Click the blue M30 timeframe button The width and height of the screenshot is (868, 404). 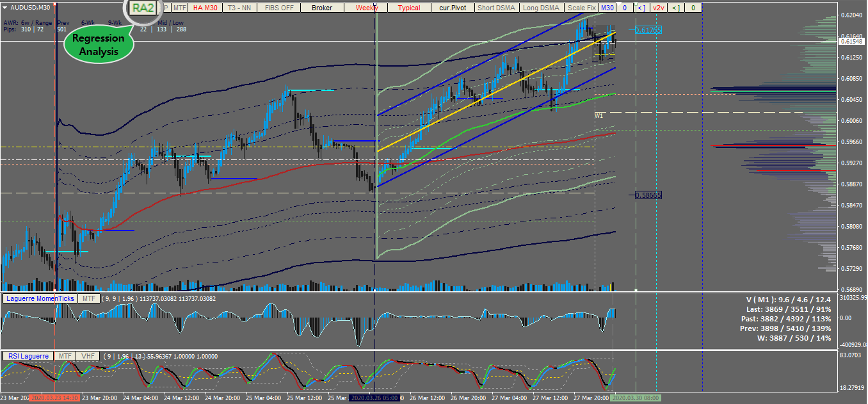(x=607, y=8)
